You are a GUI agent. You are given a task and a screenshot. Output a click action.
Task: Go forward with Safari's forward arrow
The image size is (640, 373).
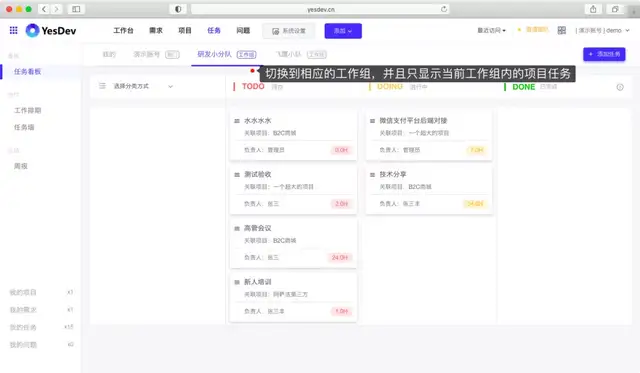(56, 9)
